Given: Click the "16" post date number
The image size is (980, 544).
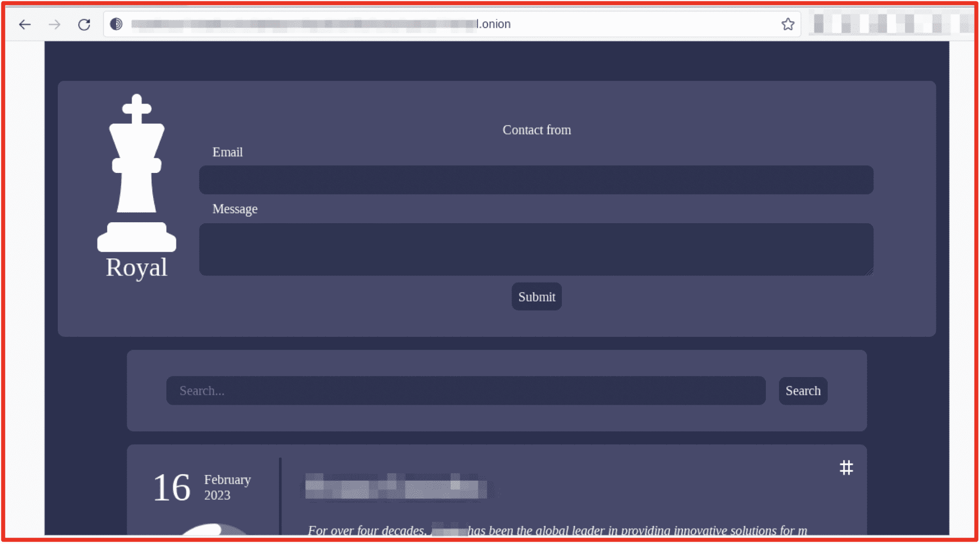Looking at the screenshot, I should [x=172, y=487].
